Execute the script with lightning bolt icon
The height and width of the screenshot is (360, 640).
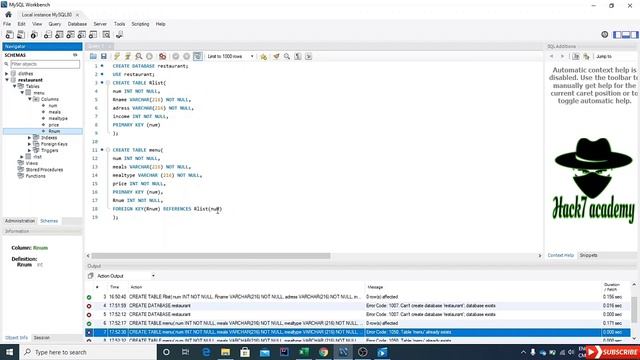tap(117, 56)
